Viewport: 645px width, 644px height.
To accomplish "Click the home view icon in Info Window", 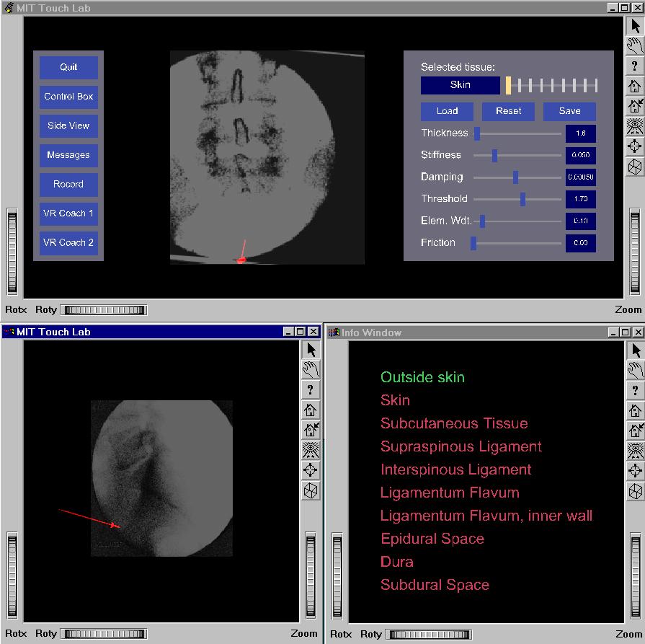I will click(x=635, y=410).
